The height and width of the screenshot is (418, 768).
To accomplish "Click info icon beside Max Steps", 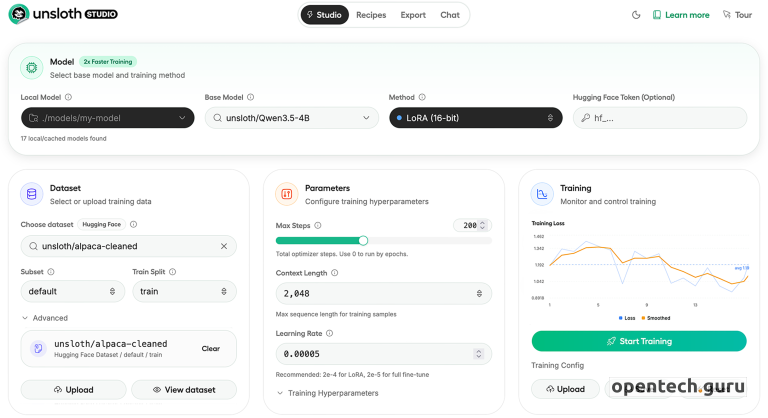I will point(316,225).
